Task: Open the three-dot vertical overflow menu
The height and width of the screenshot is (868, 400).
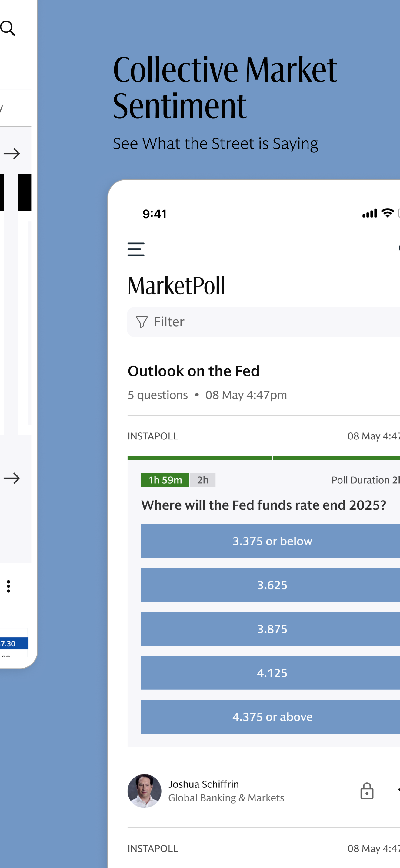Action: 8,586
